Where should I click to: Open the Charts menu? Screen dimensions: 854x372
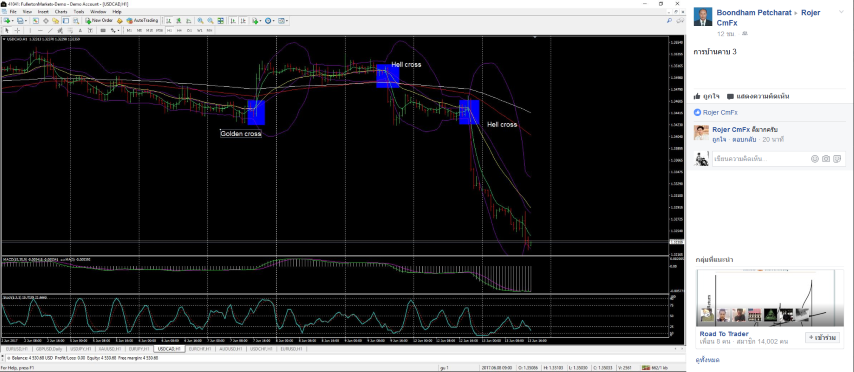pyautogui.click(x=61, y=11)
